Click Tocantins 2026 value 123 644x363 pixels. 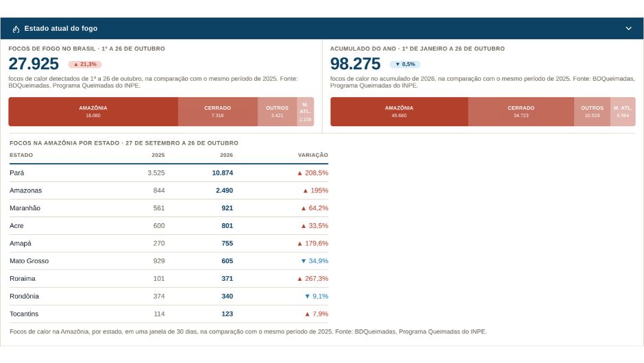tap(227, 314)
